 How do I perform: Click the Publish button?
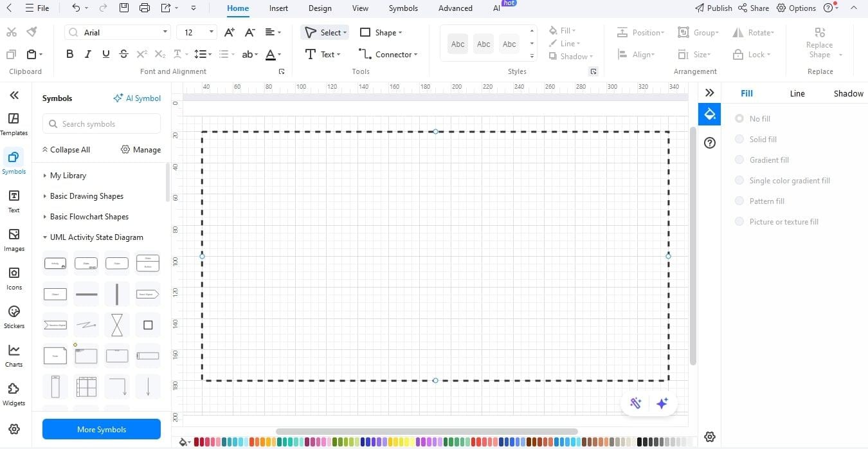714,8
